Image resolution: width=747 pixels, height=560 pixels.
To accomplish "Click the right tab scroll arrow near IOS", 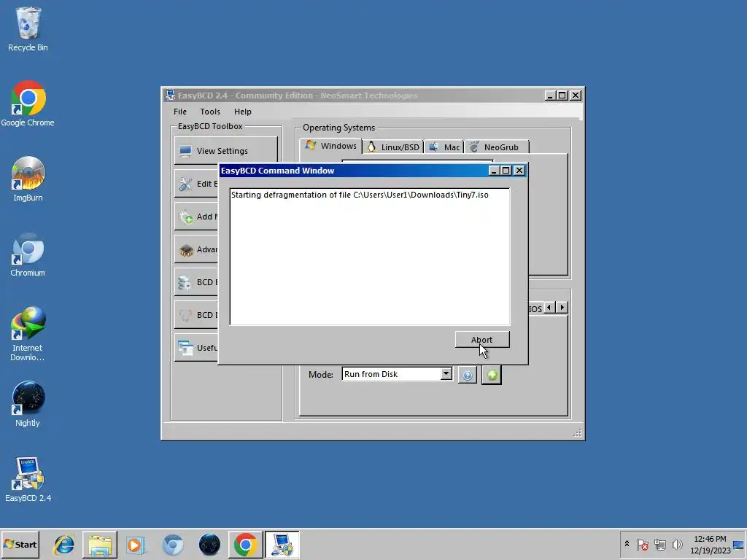I will click(562, 308).
